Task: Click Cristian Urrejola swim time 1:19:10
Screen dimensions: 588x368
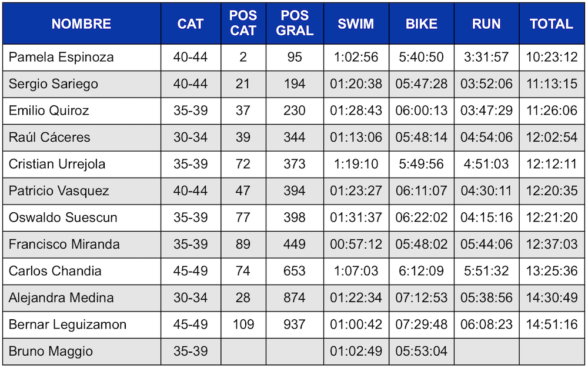Action: coord(356,164)
